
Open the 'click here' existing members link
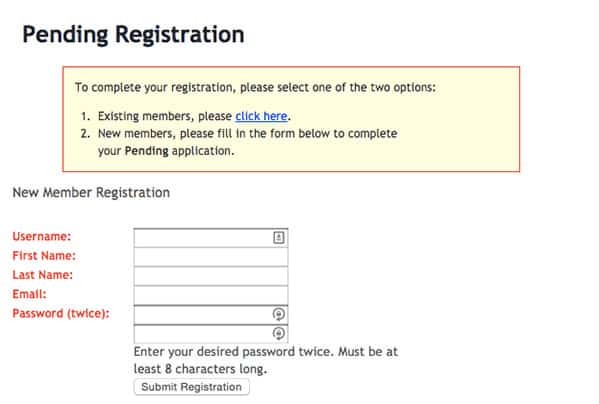[261, 116]
